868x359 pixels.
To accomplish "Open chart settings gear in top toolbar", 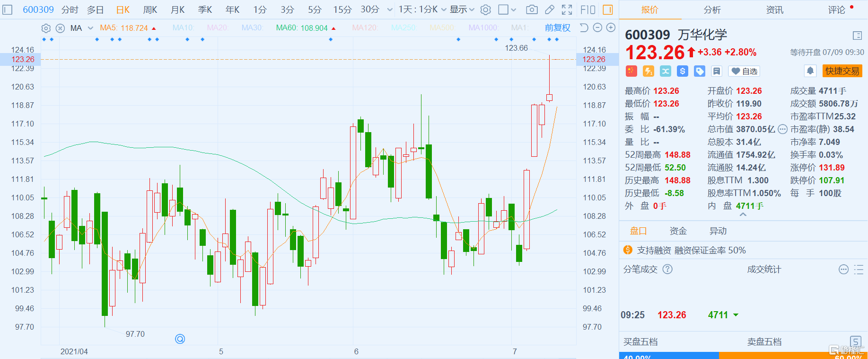I will [x=485, y=9].
